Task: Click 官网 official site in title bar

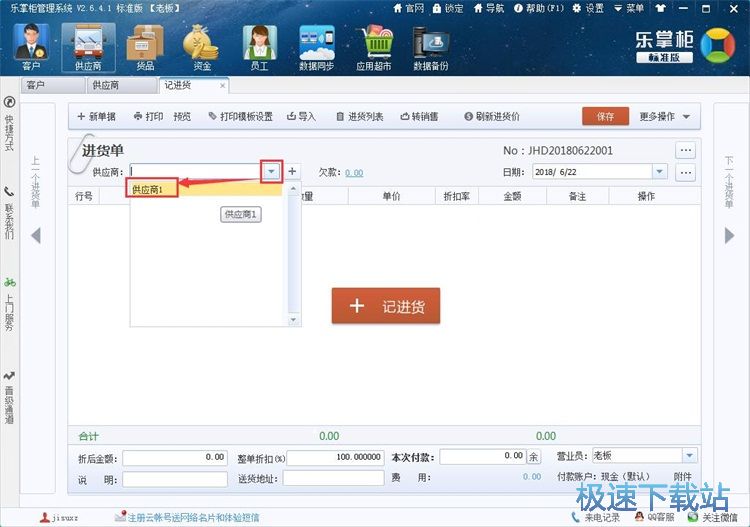Action: click(409, 8)
